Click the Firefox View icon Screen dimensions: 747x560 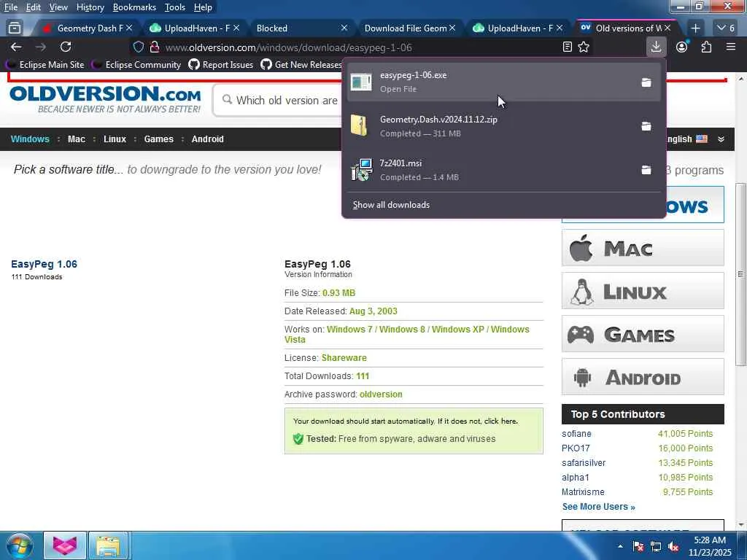15,28
